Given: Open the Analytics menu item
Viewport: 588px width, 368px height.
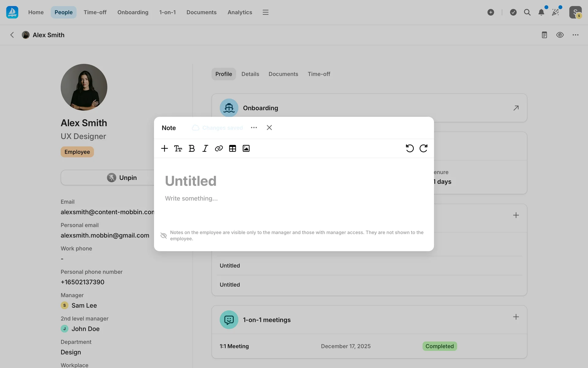Looking at the screenshot, I should (240, 12).
